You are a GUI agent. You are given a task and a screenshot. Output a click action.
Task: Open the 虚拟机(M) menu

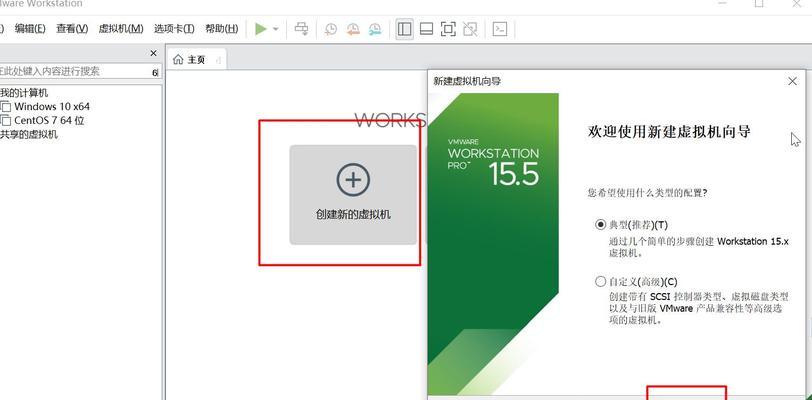(x=121, y=28)
